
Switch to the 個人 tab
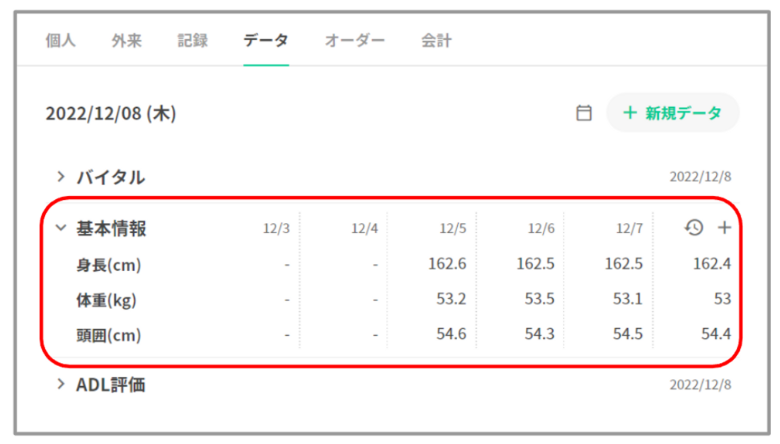[x=61, y=41]
